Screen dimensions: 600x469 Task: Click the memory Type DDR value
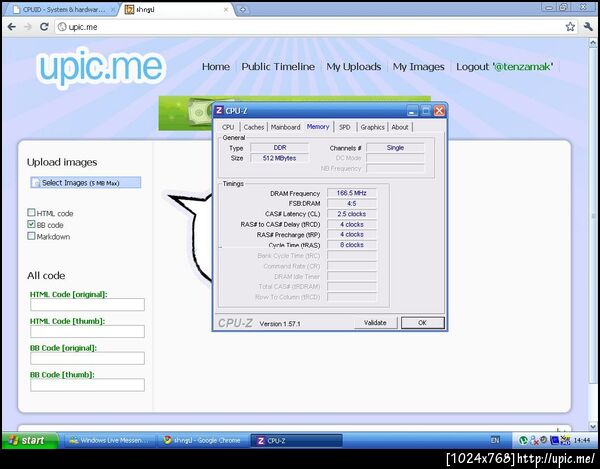(x=280, y=148)
